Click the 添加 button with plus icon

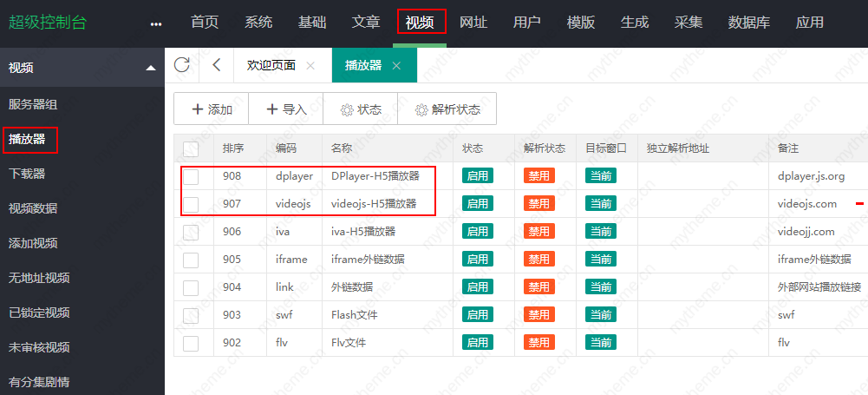pyautogui.click(x=212, y=109)
